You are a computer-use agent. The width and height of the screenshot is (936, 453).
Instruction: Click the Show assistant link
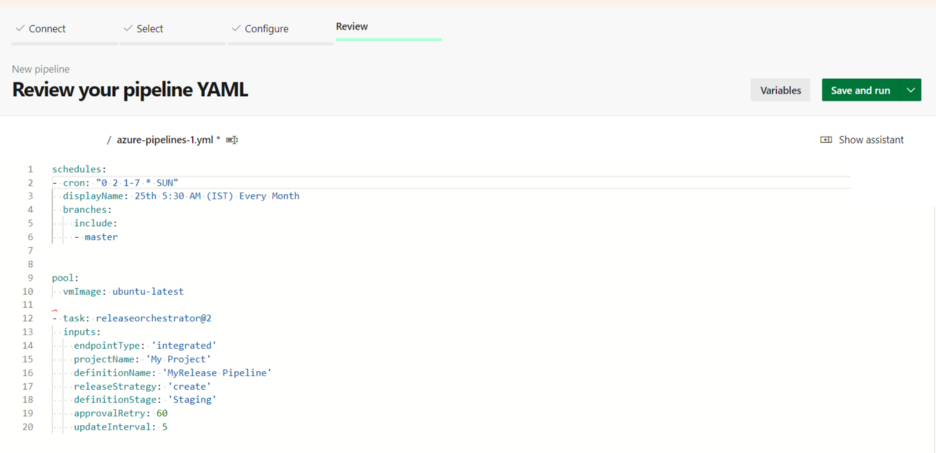pyautogui.click(x=871, y=140)
